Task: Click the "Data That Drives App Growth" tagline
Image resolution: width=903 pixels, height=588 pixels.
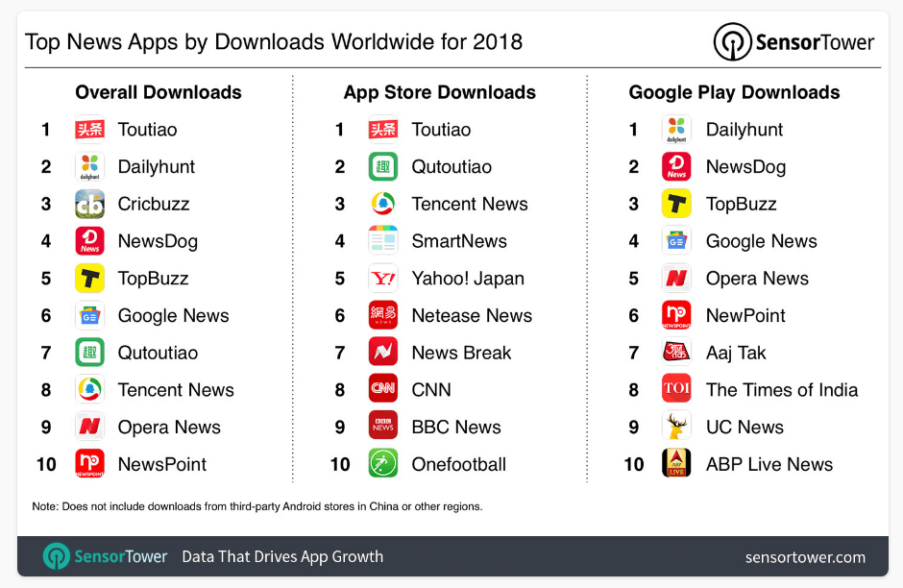Action: pos(282,556)
